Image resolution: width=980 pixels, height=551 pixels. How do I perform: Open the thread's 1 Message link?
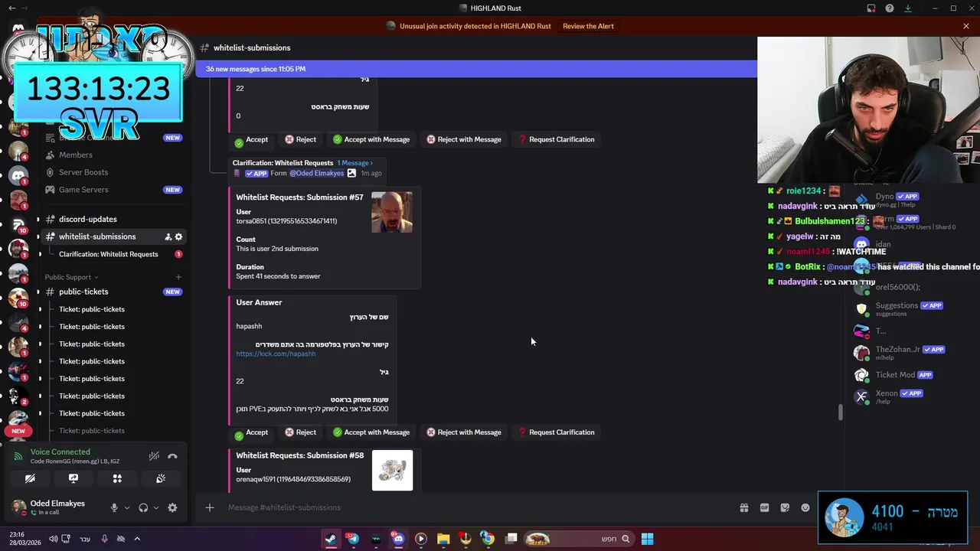354,163
